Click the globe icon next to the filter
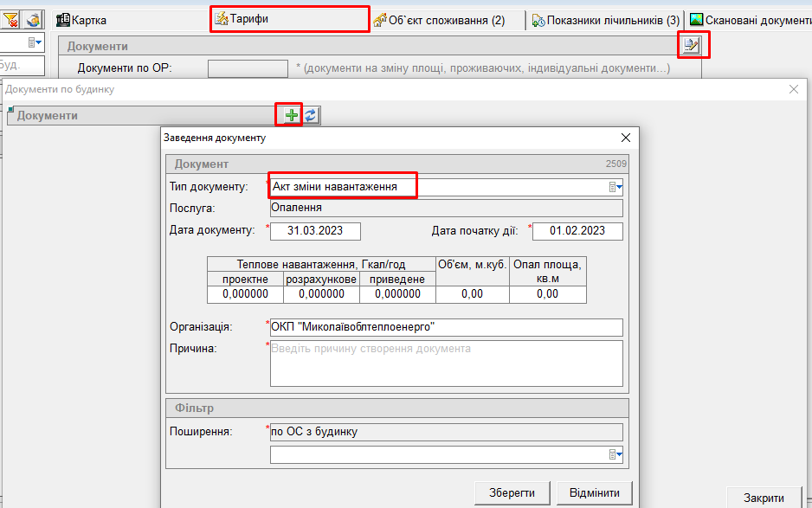 click(34, 20)
